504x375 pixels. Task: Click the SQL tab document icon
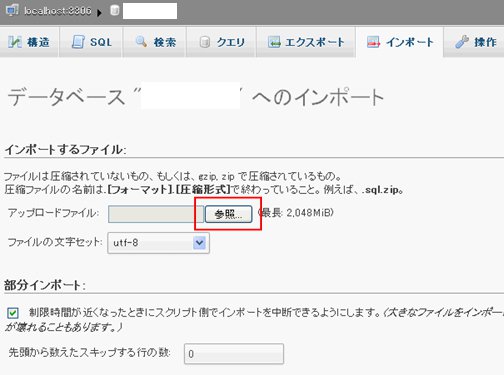(x=78, y=42)
